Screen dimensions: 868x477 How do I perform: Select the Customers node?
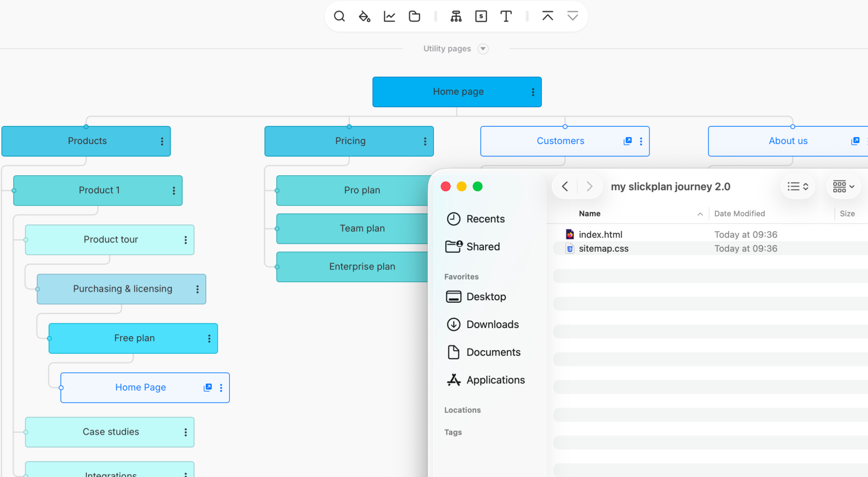coord(565,141)
